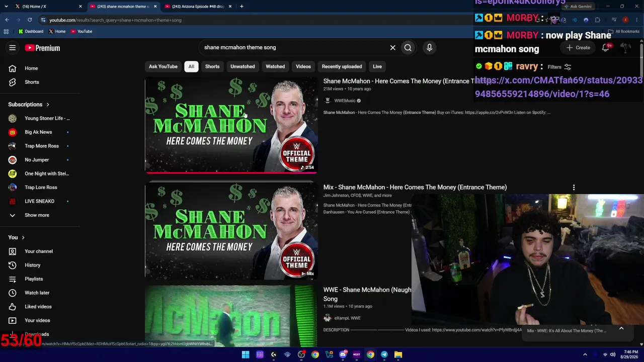This screenshot has width=644, height=362.
Task: Expand the Subscriptions section
Action: coord(29,105)
